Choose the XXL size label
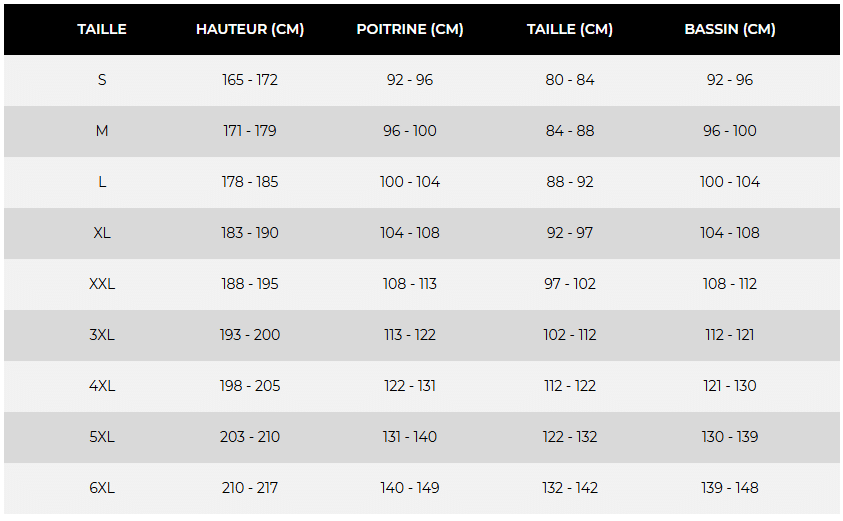The height and width of the screenshot is (521, 843). point(102,284)
